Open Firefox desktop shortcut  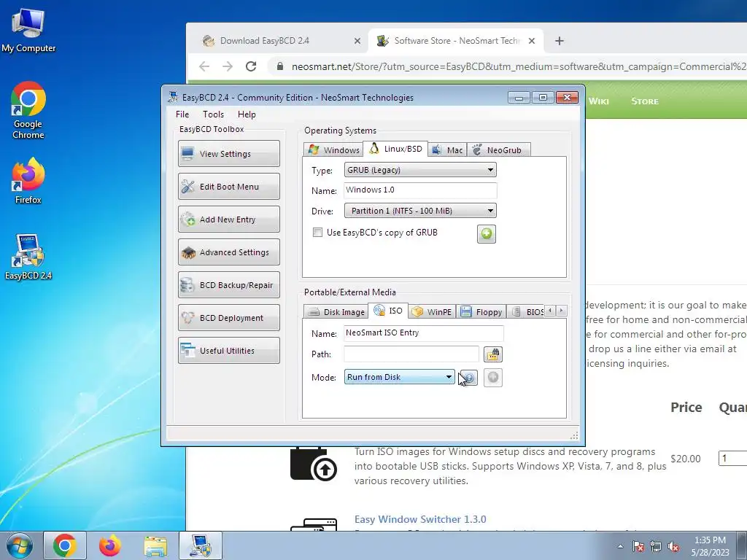coord(28,181)
